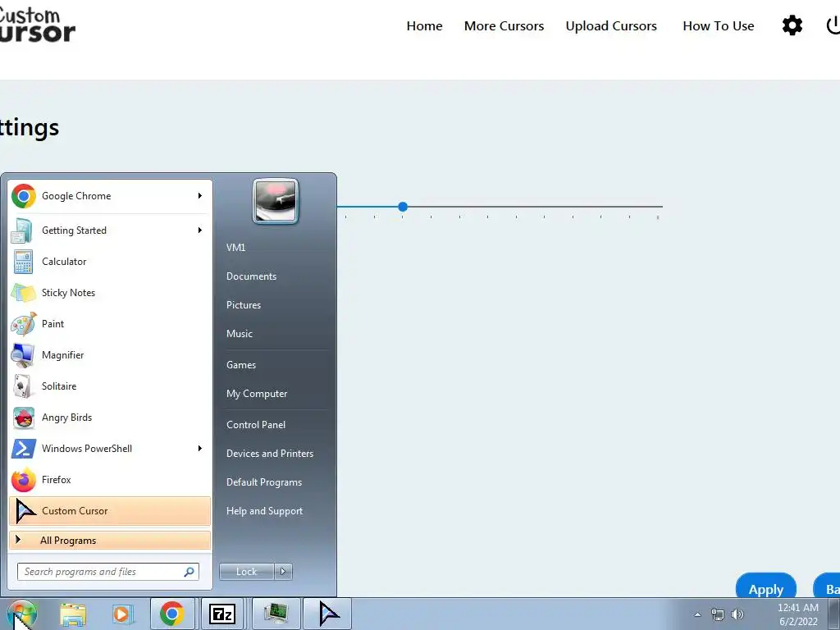840x630 pixels.
Task: Launch Angry Birds via its icon
Action: pyautogui.click(x=24, y=418)
